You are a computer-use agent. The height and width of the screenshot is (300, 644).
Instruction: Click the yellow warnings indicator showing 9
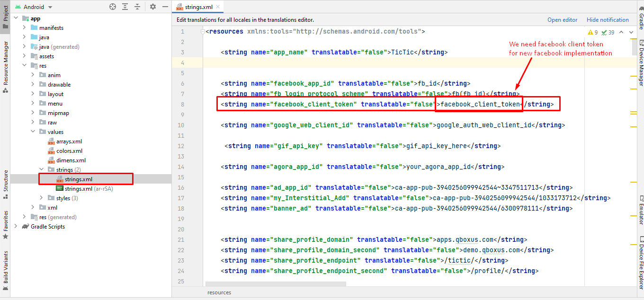593,32
